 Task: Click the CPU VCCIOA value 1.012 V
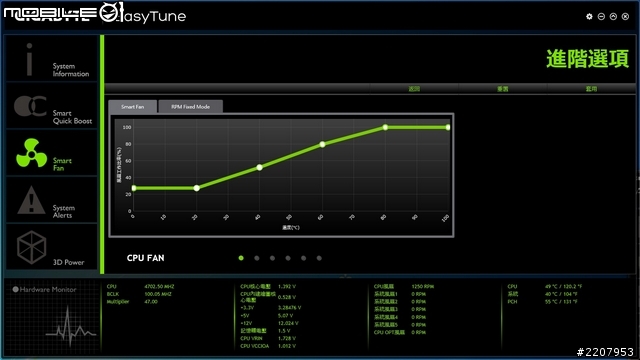287,346
